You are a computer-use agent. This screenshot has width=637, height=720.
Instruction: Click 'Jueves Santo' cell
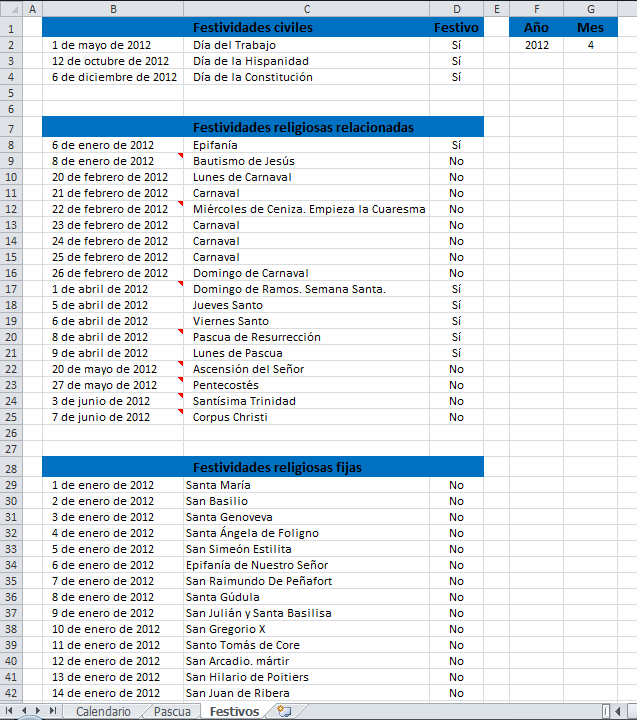point(307,305)
